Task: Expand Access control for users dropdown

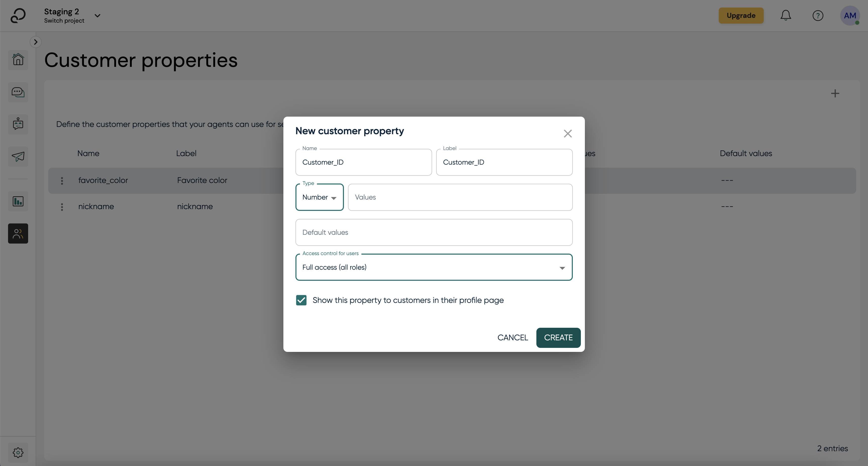Action: pos(434,267)
